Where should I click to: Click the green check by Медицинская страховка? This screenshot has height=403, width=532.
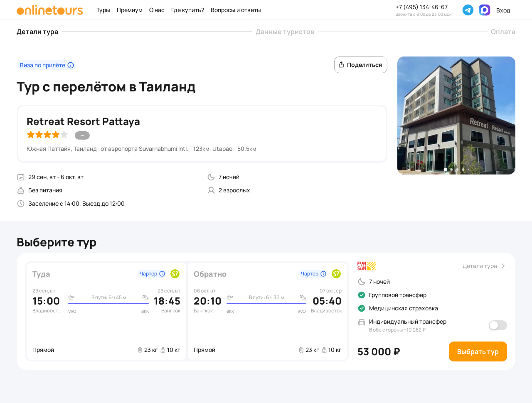coord(362,308)
